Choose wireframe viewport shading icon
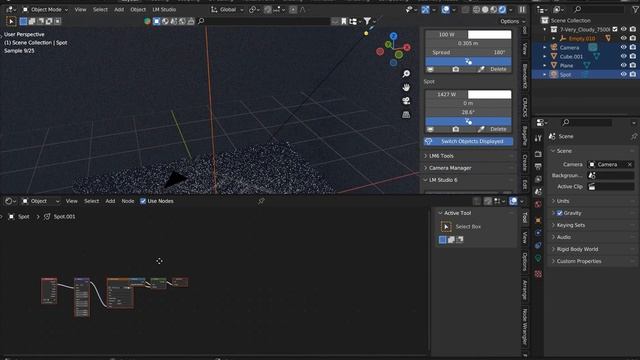 tap(476, 9)
